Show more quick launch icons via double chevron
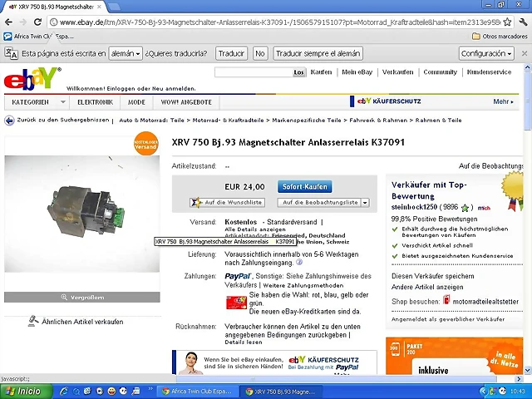Screen dimensions: 532x399 tap(150, 388)
